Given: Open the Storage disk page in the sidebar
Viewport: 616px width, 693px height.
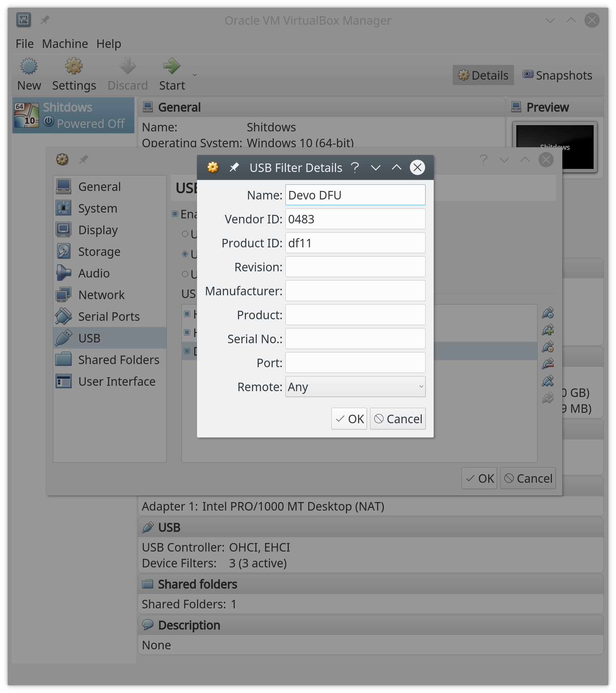Looking at the screenshot, I should click(110, 252).
